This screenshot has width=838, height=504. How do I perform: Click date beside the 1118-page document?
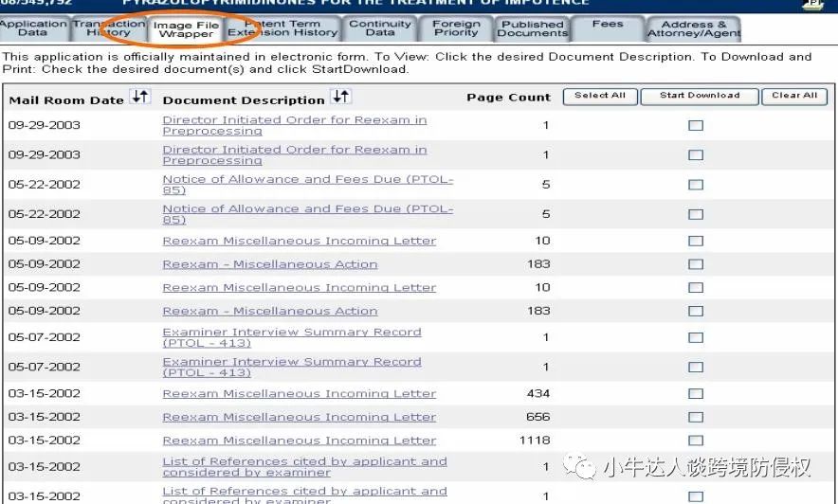[44, 441]
